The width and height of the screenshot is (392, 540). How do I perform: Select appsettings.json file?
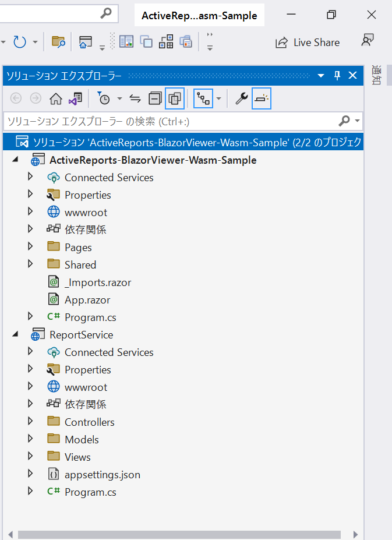pyautogui.click(x=103, y=475)
